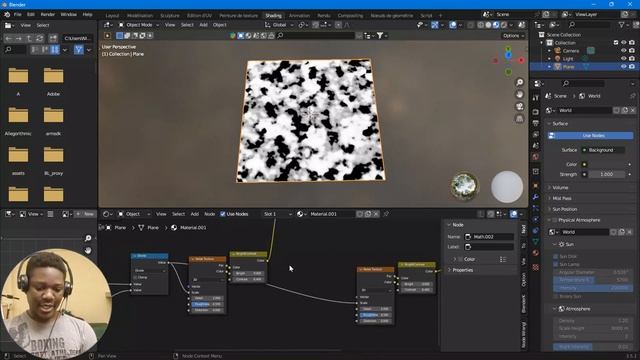Click the pan hand gizmo in the viewport
Viewport: 640px width, 360px height.
click(520, 94)
